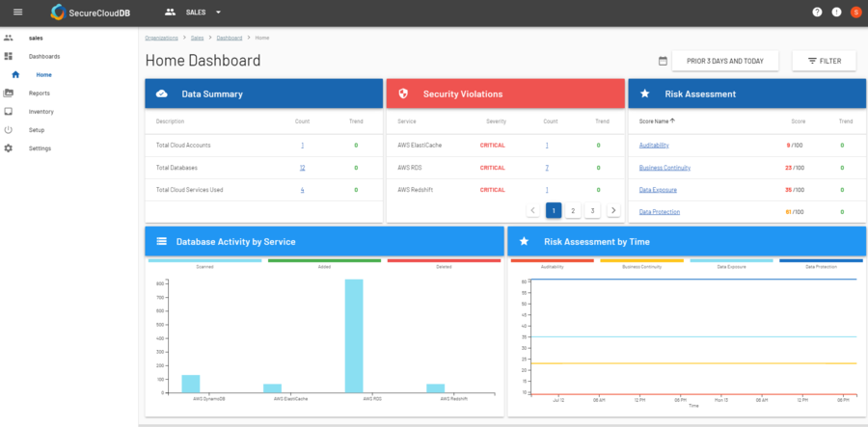This screenshot has height=427, width=868.
Task: Toggle the Scanned series legend
Action: tap(204, 261)
